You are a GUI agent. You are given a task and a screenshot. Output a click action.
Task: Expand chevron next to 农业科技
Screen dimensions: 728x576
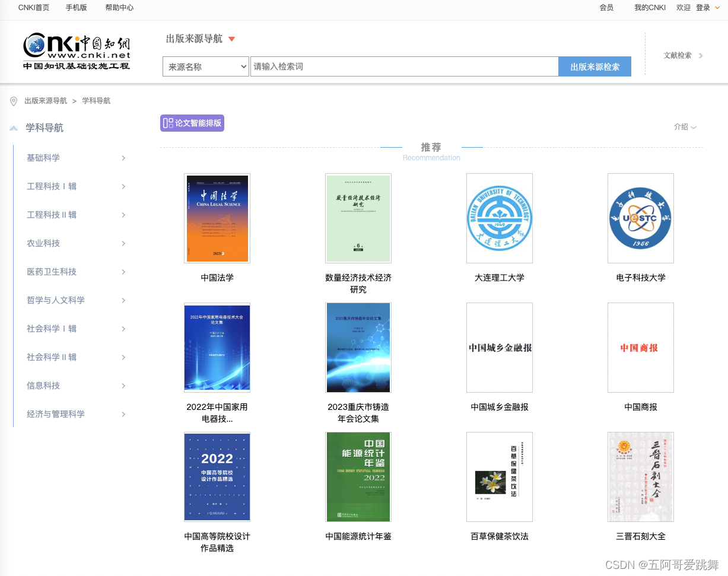(123, 243)
